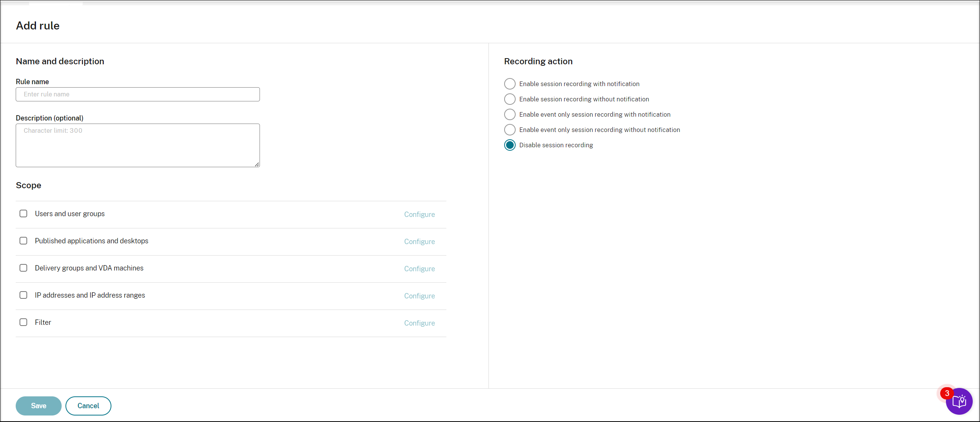
Task: Select Enable session recording with notification
Action: pos(510,84)
